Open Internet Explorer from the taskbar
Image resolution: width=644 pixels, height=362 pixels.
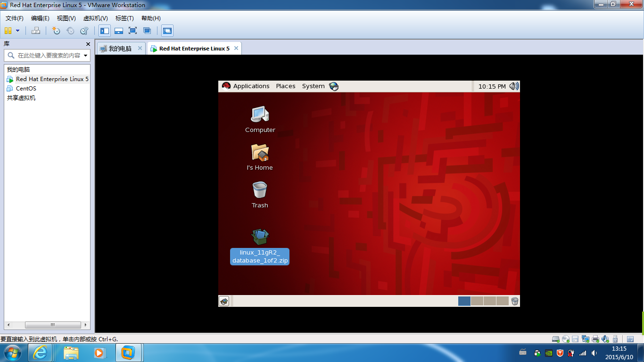point(41,353)
